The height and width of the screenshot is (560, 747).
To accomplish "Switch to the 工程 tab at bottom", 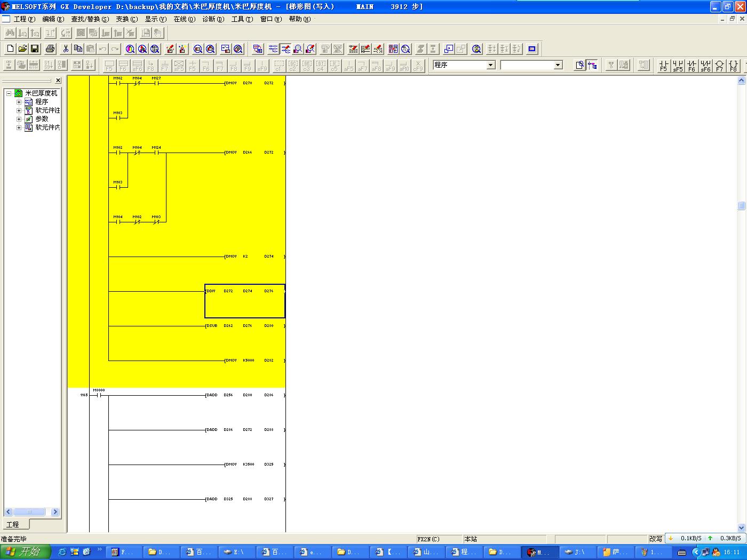I will [x=13, y=524].
